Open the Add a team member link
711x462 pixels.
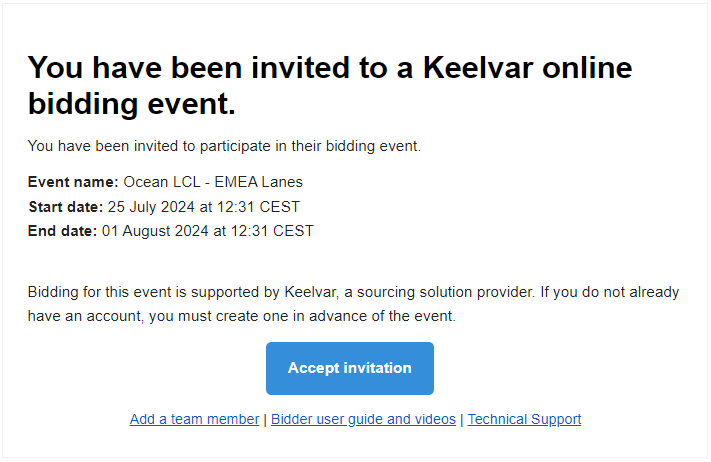click(194, 419)
